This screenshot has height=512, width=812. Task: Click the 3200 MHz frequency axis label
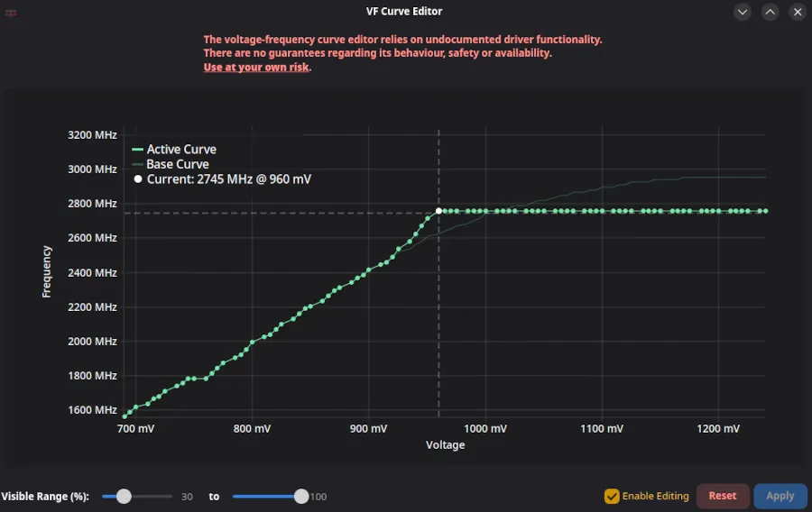92,135
